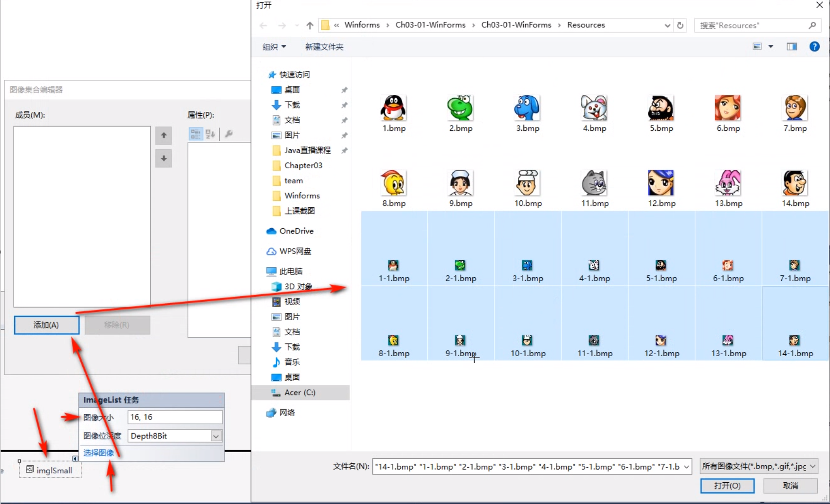The image size is (830, 504).
Task: Sort properties alphabetically with the A-Z icon
Action: coord(210,134)
